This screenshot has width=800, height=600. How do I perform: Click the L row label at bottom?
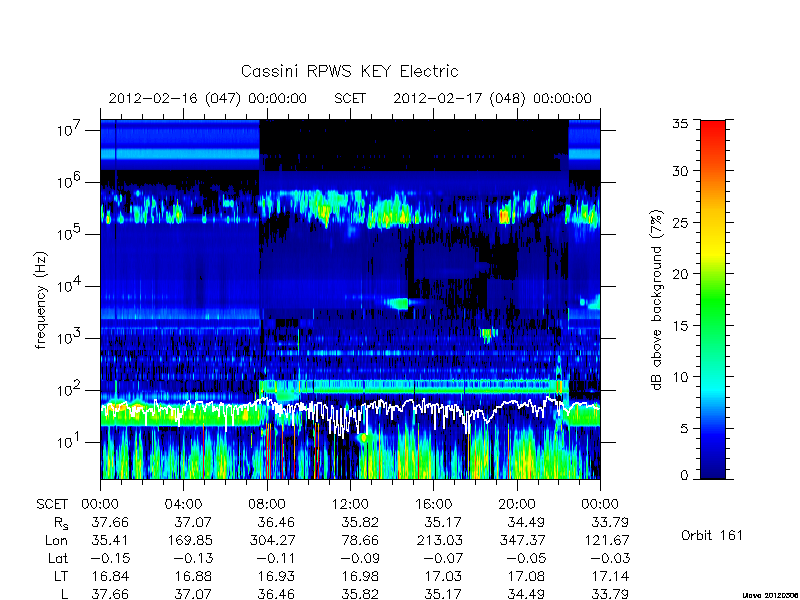pos(64,594)
